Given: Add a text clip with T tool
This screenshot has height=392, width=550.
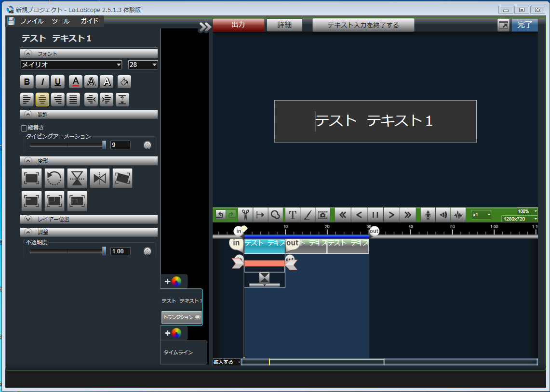Looking at the screenshot, I should (x=293, y=215).
